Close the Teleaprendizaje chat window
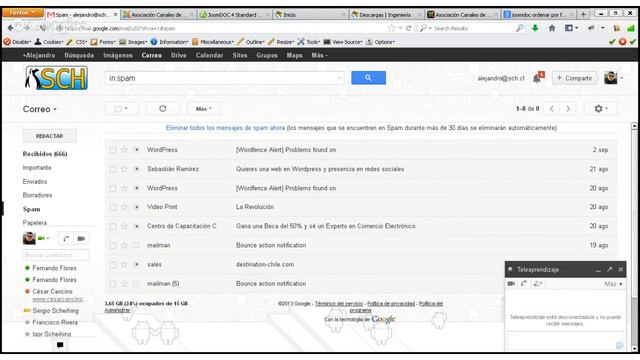 620,269
